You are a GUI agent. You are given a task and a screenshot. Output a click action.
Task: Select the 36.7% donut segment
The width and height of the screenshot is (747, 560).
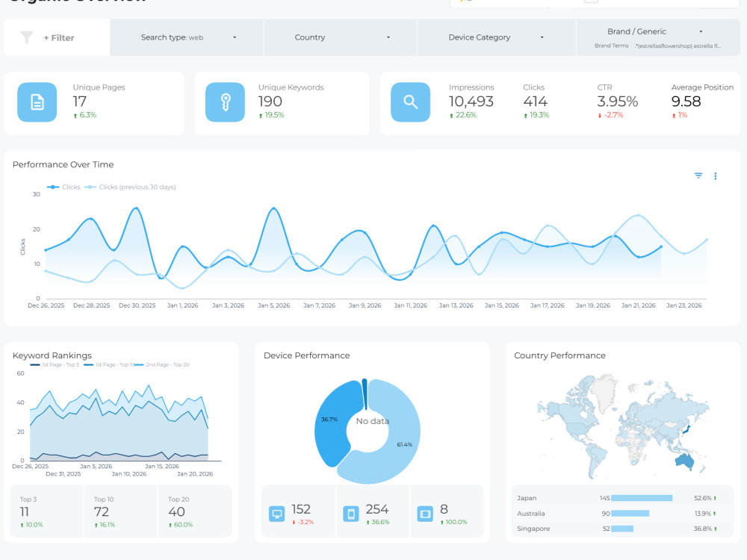click(x=333, y=421)
